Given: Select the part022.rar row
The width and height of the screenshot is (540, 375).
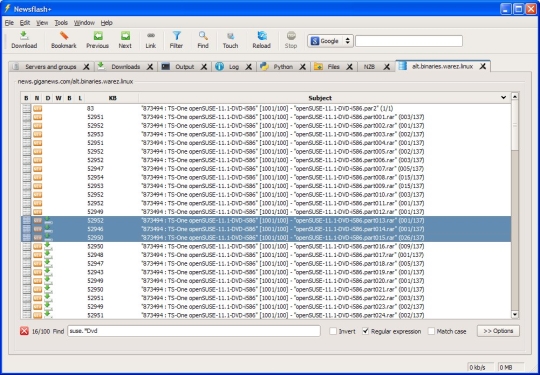Looking at the screenshot, I should coord(266,298).
